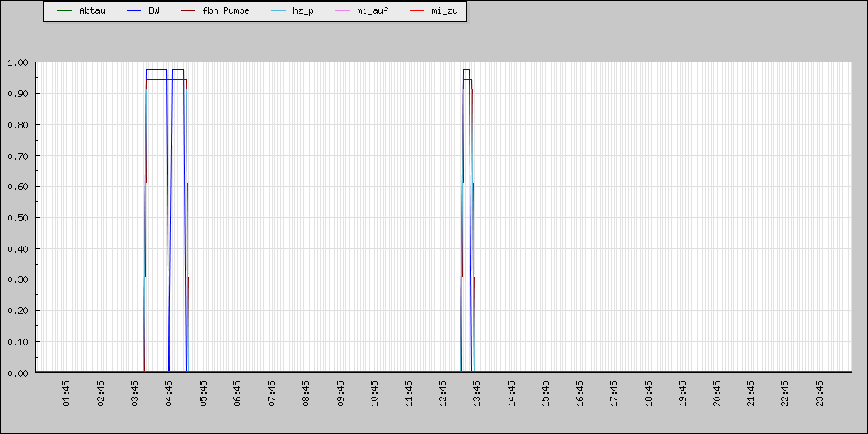This screenshot has width=868, height=434.
Task: Click the green Abtau color line in legend
Action: (64, 10)
